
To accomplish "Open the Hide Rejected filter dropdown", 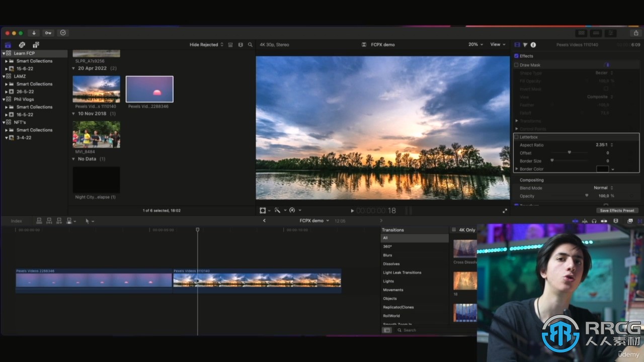I will (x=206, y=45).
